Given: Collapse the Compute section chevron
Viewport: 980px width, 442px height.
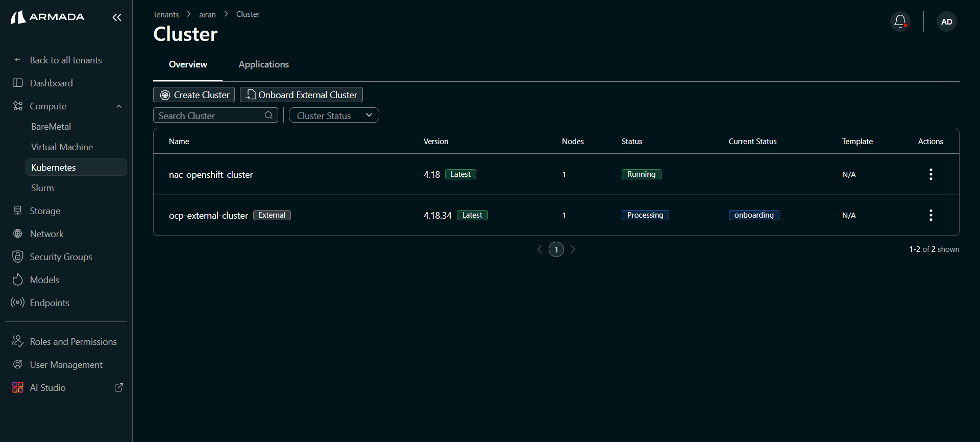Looking at the screenshot, I should 119,106.
